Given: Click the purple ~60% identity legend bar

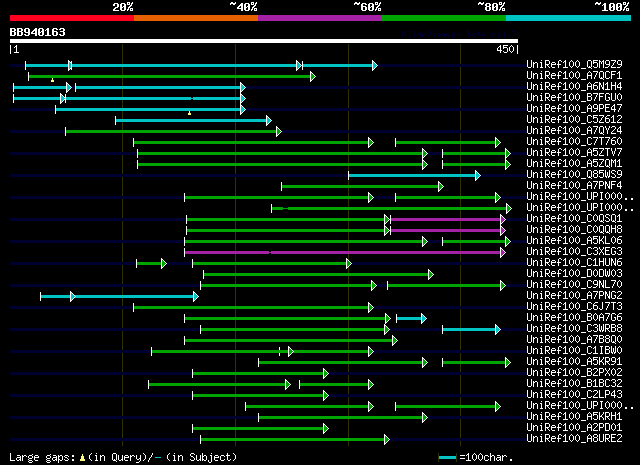Looking at the screenshot, I should pos(320,18).
